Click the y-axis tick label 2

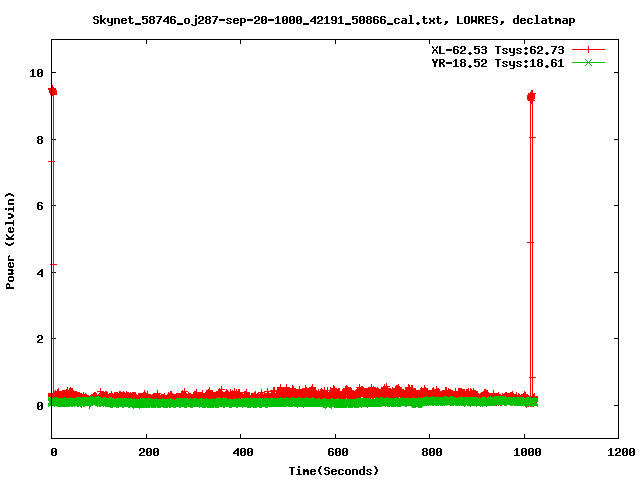click(x=40, y=339)
